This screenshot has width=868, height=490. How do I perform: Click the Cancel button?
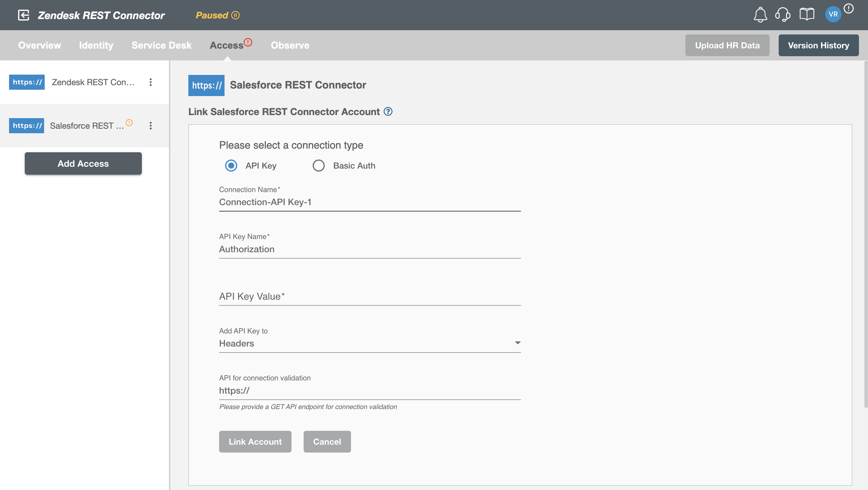[327, 442]
